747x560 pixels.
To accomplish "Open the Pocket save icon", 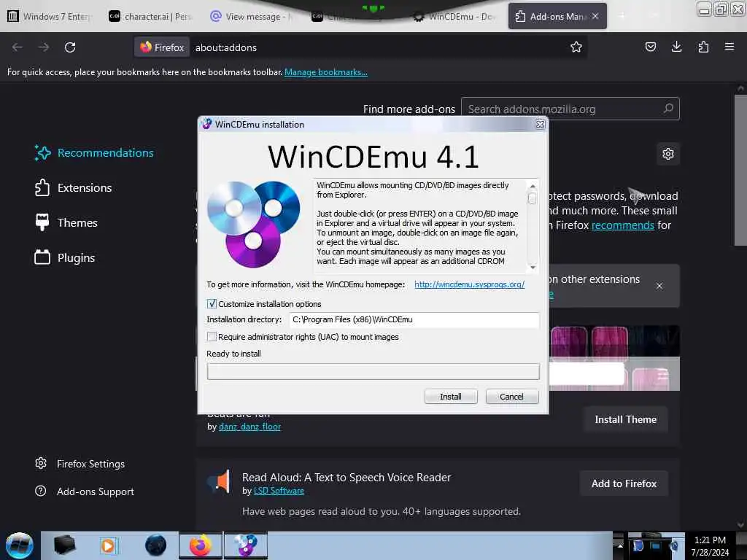I will 650,47.
